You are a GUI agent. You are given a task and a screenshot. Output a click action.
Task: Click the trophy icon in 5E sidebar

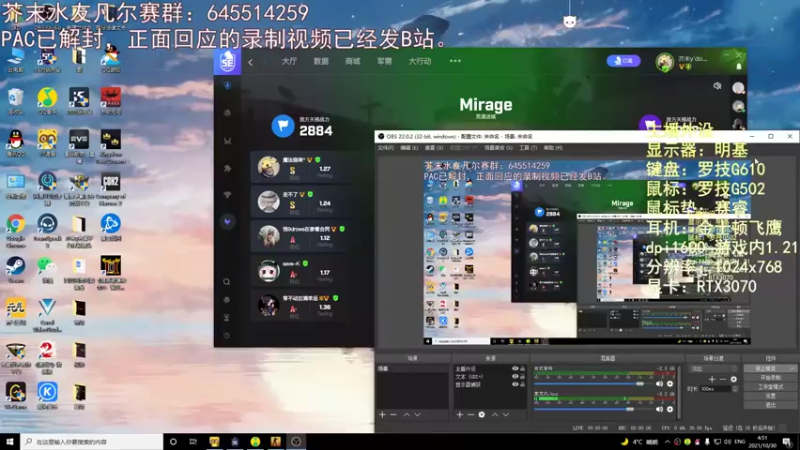(x=228, y=195)
